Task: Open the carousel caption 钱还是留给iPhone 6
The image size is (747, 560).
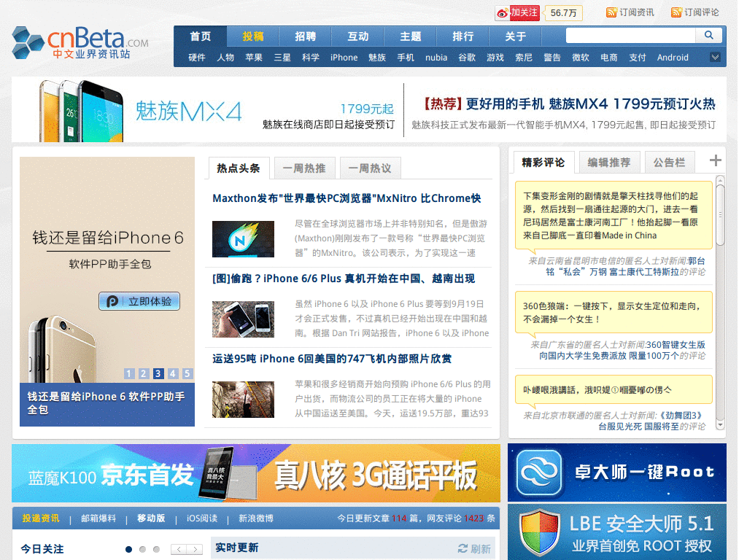Action: 106,402
